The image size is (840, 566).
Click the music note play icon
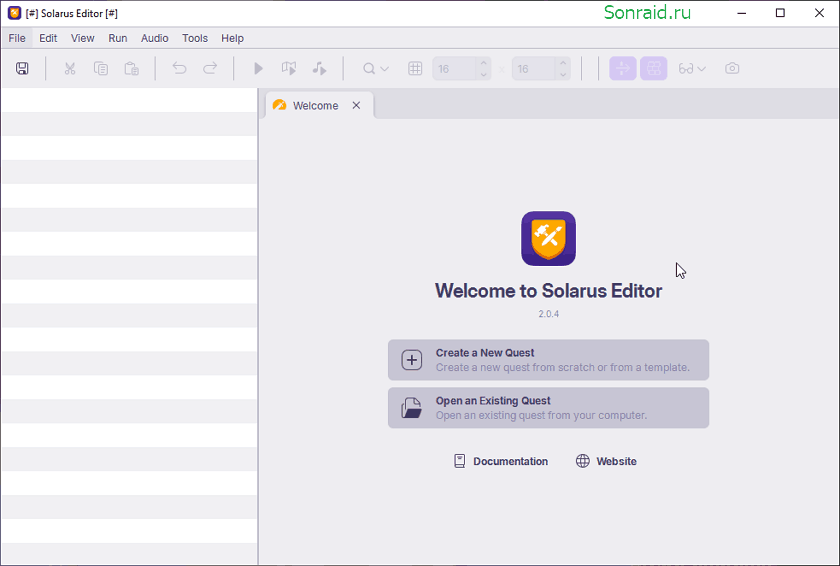click(x=319, y=69)
